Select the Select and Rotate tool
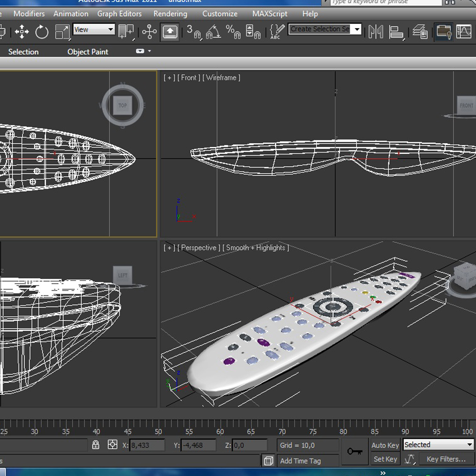Viewport: 476px width, 476px height. (41, 31)
